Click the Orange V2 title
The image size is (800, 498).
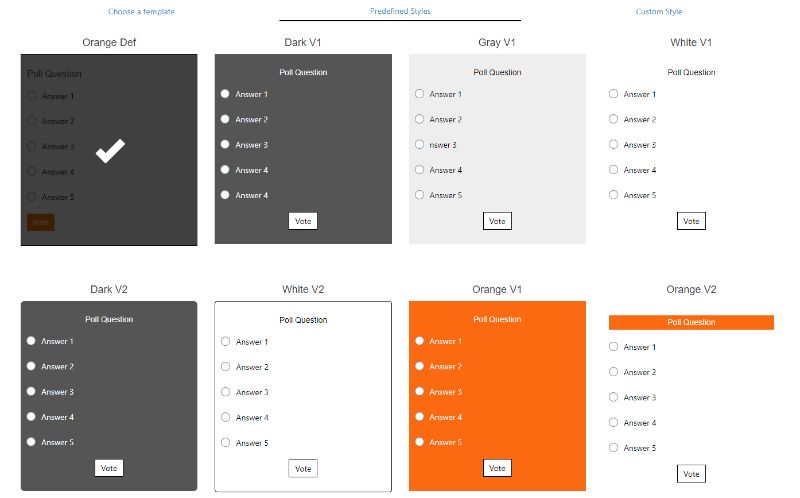pos(691,289)
